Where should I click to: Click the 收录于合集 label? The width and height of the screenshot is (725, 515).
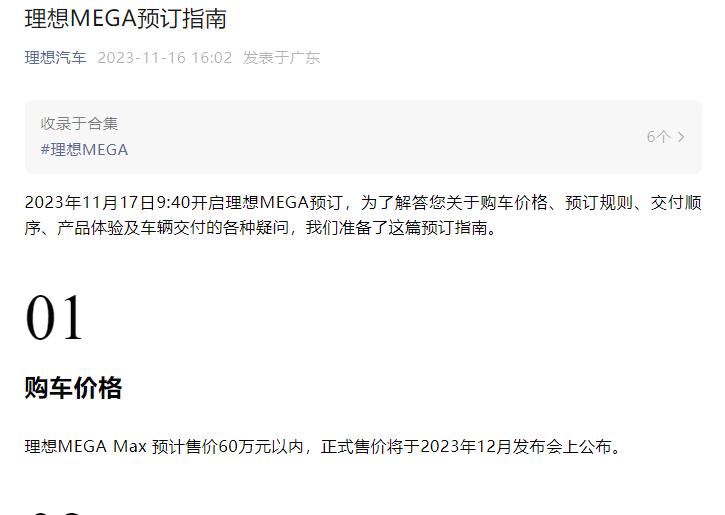79,123
